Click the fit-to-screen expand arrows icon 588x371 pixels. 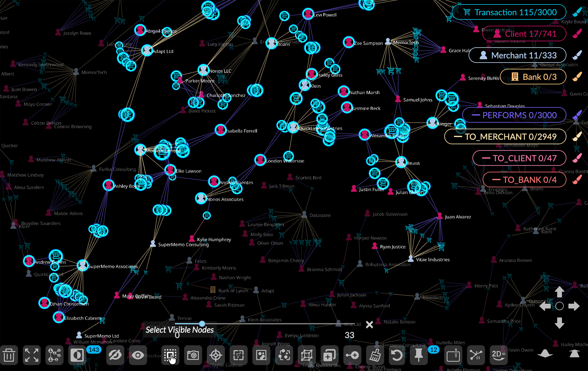[x=32, y=355]
